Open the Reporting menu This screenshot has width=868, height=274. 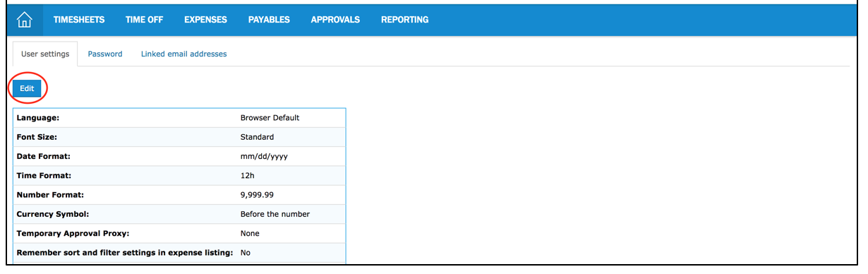pyautogui.click(x=405, y=20)
